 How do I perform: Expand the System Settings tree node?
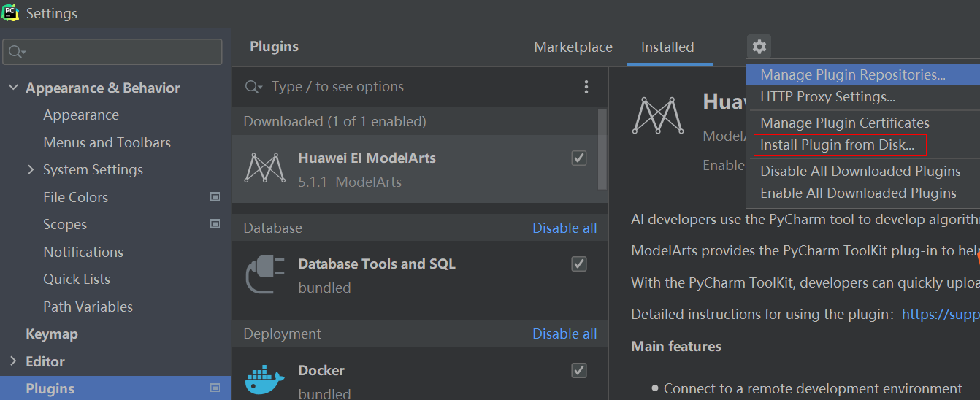coord(31,169)
